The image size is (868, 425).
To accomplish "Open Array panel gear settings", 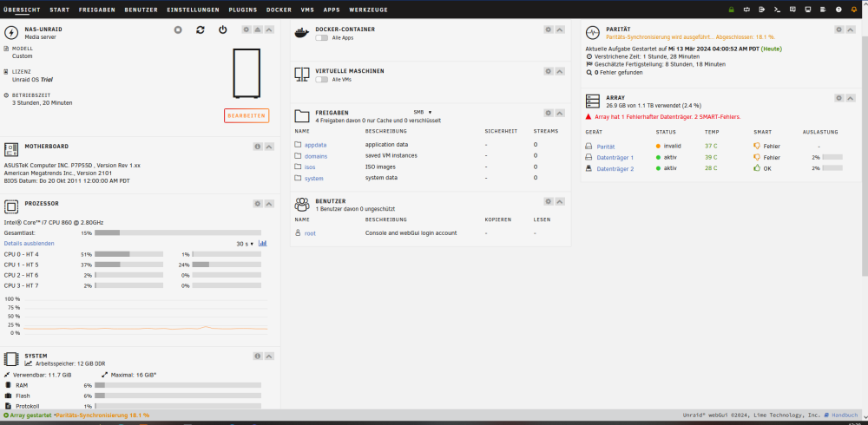I will click(x=839, y=98).
